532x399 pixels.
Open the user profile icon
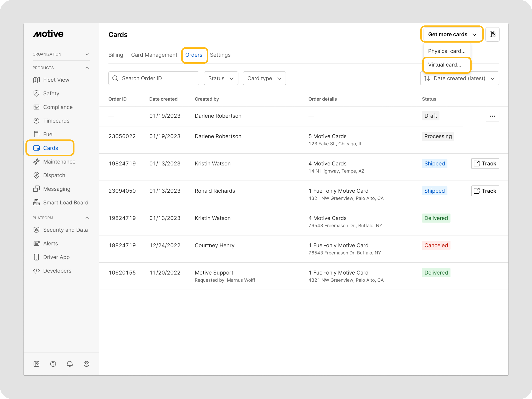tap(86, 364)
